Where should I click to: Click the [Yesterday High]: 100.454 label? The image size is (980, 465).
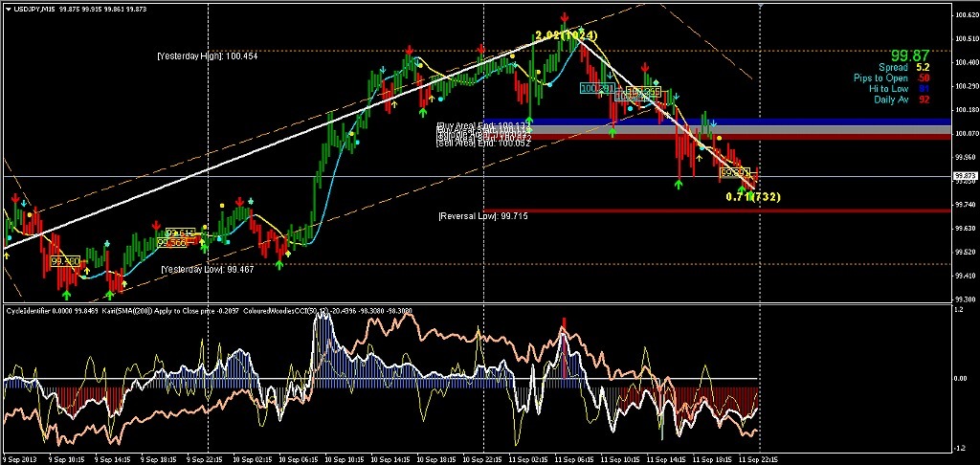[207, 55]
